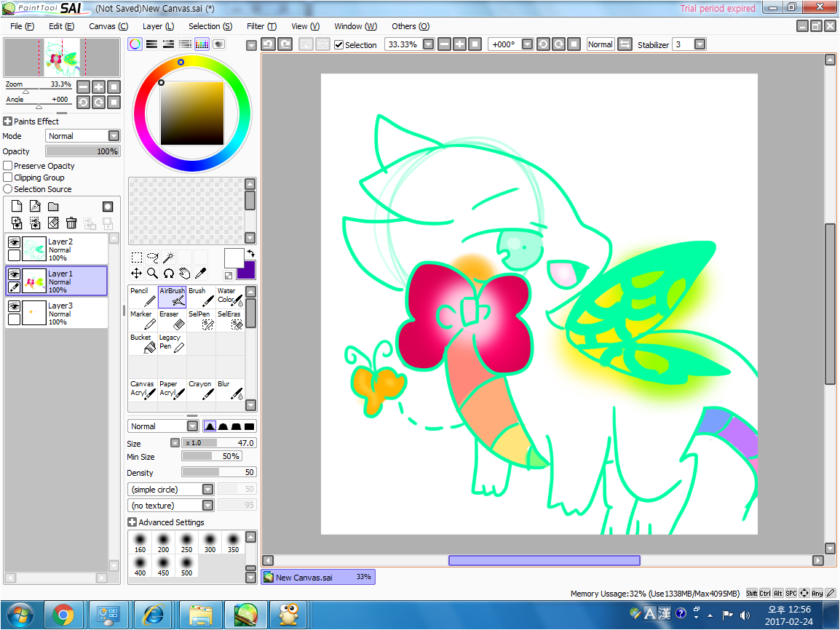
Task: Hide Layer1 using its eye icon
Action: [15, 275]
